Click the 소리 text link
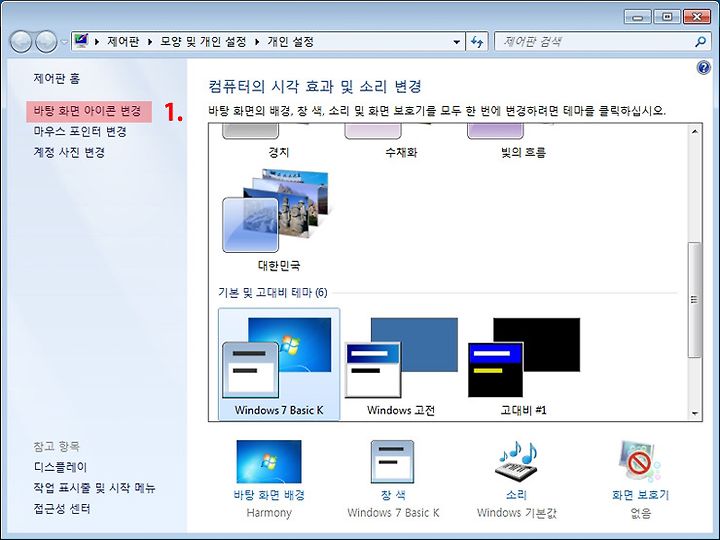This screenshot has width=720, height=540. pyautogui.click(x=516, y=495)
